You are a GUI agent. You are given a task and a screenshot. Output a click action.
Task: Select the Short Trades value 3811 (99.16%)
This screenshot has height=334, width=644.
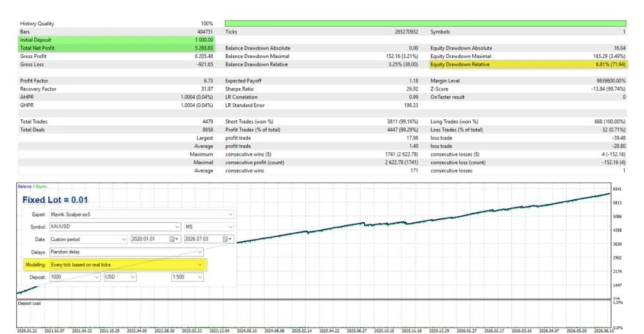pos(402,122)
